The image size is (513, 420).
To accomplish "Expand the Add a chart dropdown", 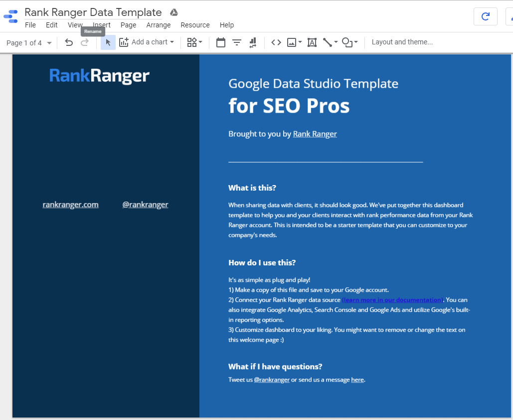I will point(147,42).
